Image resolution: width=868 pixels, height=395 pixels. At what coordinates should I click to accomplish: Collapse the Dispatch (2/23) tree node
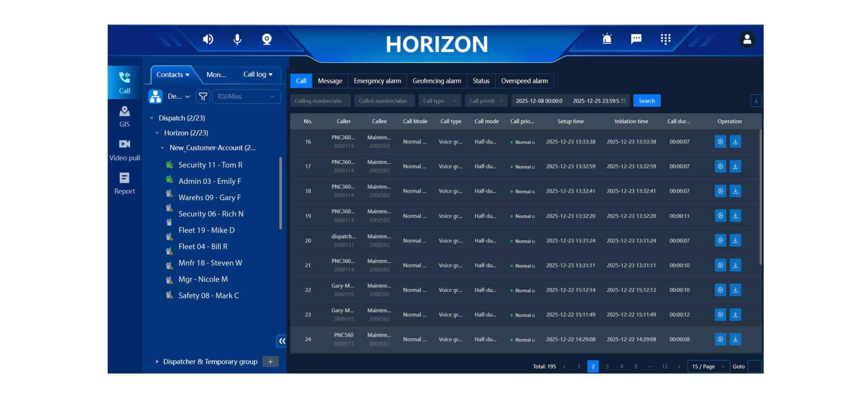coord(152,118)
